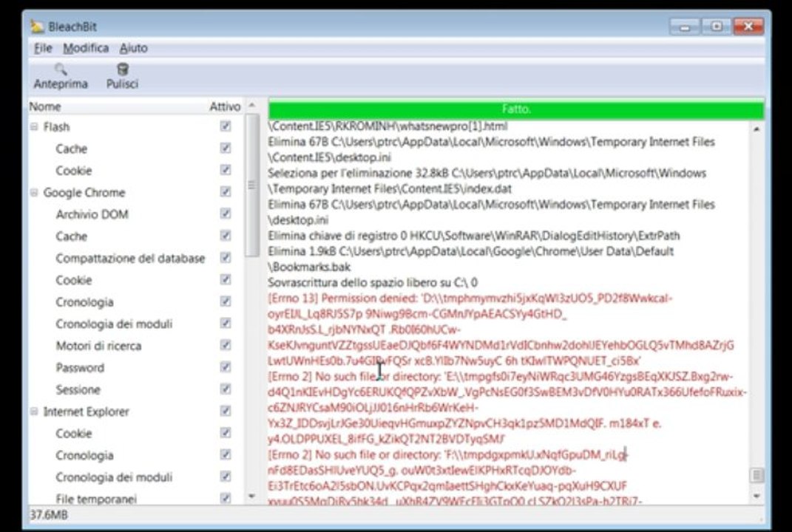Uncheck the Google Chrome Cronologia checkbox

[x=226, y=301]
